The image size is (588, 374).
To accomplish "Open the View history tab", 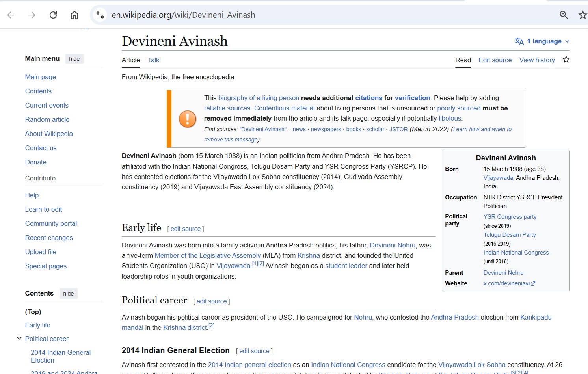I will click(x=537, y=60).
